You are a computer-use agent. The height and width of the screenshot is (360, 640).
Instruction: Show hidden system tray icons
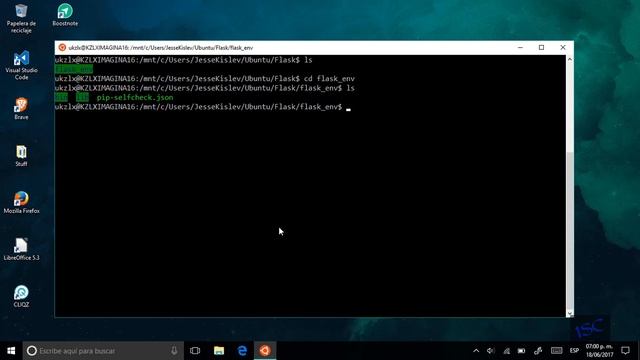coord(476,351)
